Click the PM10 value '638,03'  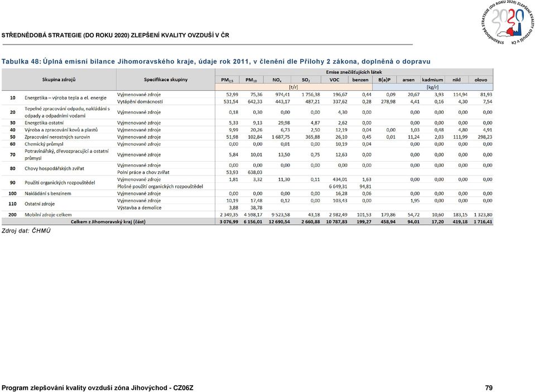pos(255,172)
